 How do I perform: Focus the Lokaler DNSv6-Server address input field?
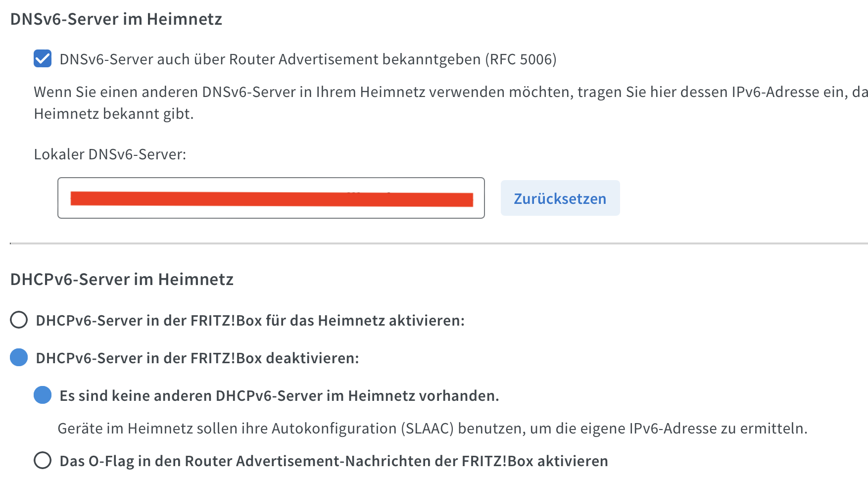click(271, 198)
